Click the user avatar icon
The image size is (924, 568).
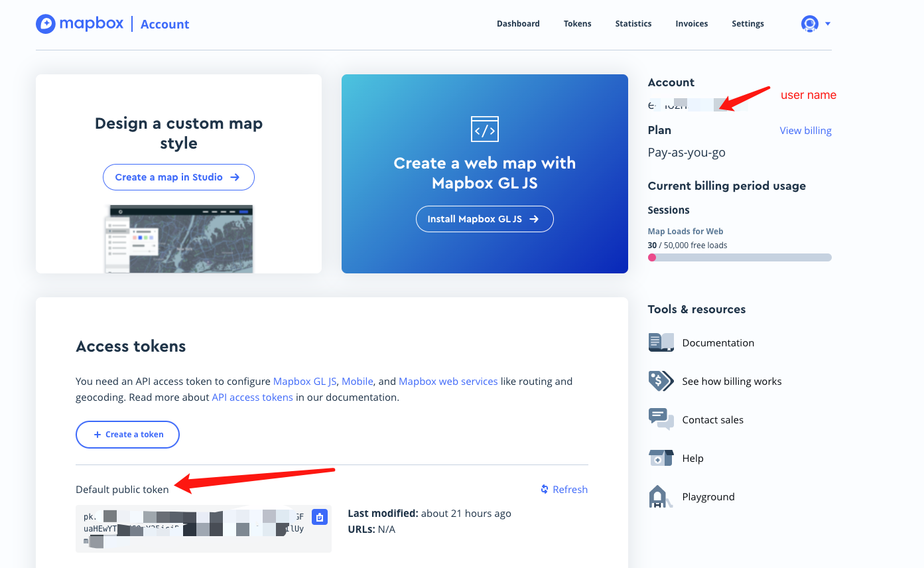pyautogui.click(x=809, y=23)
